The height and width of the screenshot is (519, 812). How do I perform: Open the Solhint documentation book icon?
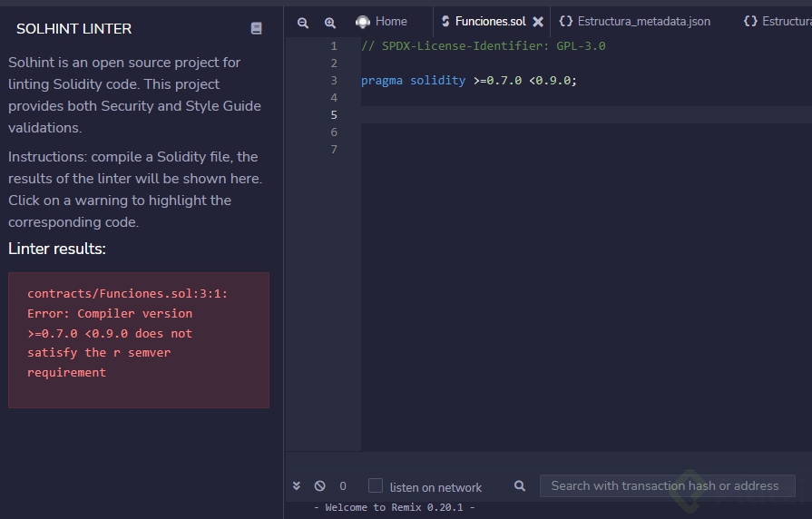coord(256,29)
